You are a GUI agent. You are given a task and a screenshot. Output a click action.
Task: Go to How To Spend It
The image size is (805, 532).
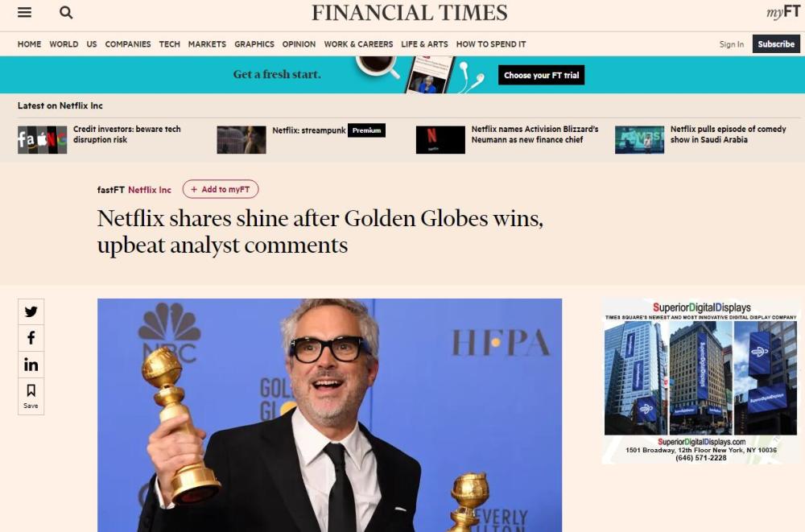coord(491,44)
